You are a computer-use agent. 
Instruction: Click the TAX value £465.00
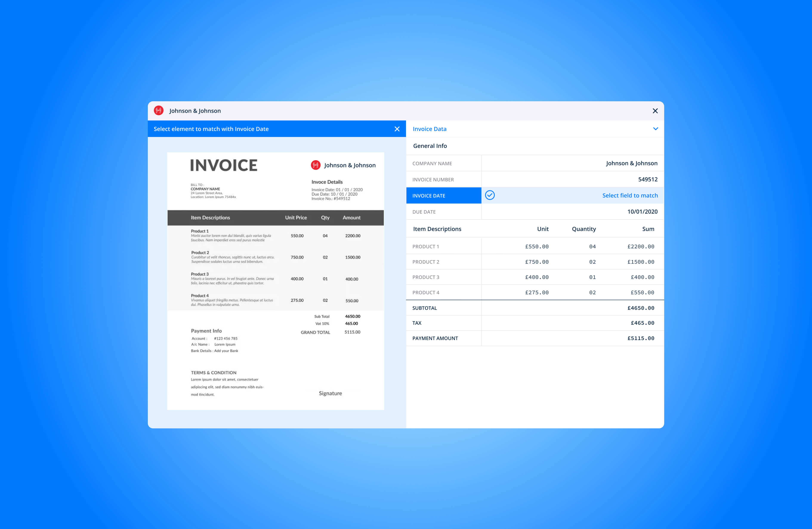[x=642, y=323]
